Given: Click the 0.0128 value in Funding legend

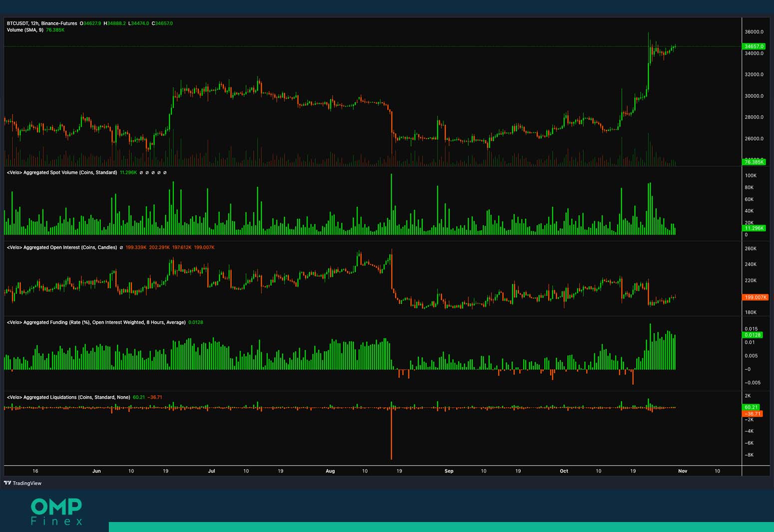Looking at the screenshot, I should tap(196, 322).
